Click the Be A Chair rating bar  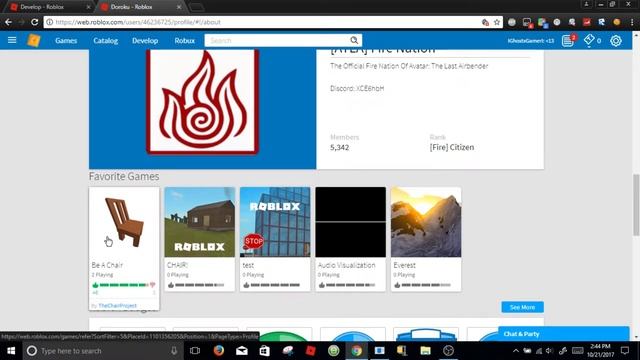(124, 285)
